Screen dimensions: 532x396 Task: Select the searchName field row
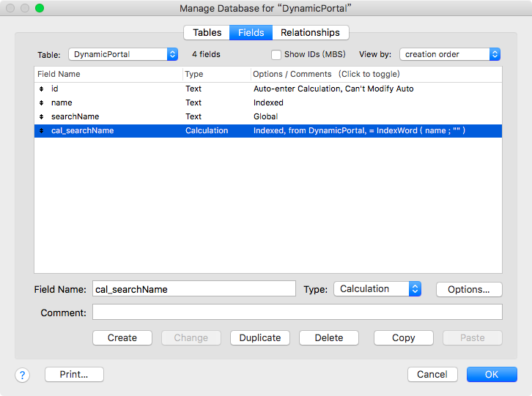[x=268, y=116]
